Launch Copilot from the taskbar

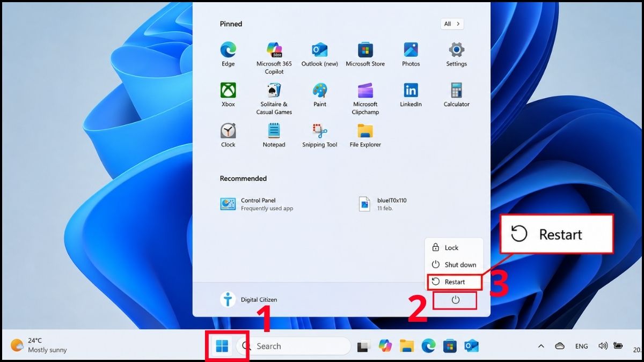pos(385,346)
